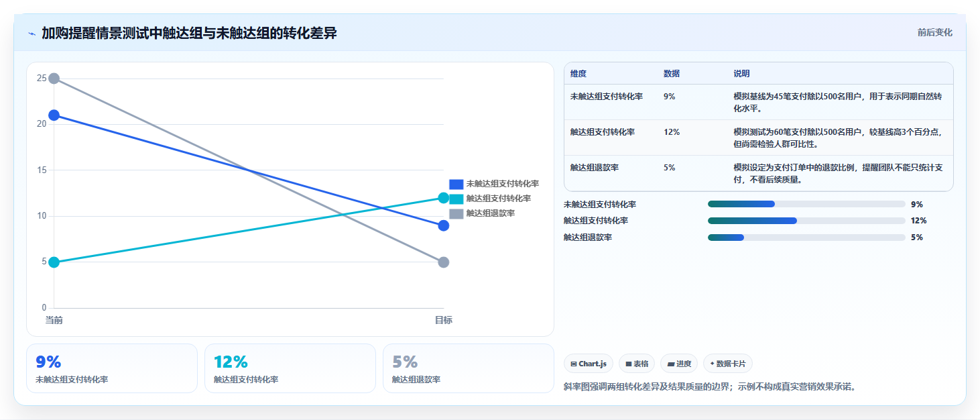Click the 目标 x-axis label

(x=444, y=320)
